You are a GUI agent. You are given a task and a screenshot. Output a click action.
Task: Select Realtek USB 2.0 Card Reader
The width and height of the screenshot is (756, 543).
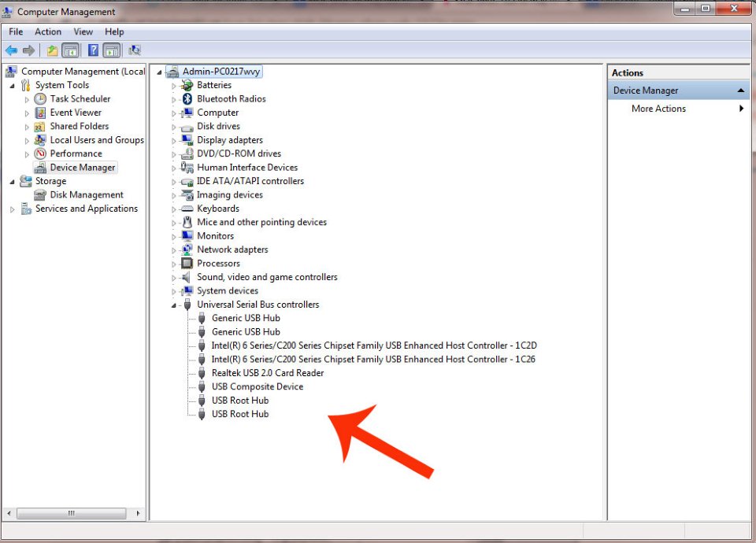[x=268, y=373]
